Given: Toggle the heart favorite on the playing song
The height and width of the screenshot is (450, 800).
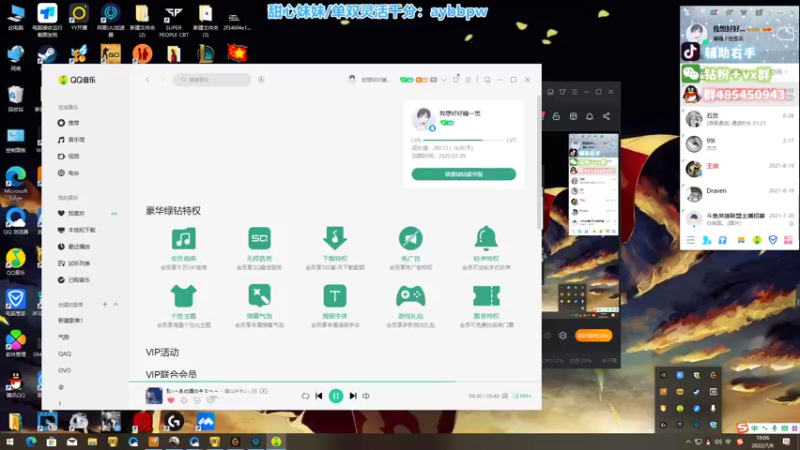Looking at the screenshot, I should (x=171, y=401).
